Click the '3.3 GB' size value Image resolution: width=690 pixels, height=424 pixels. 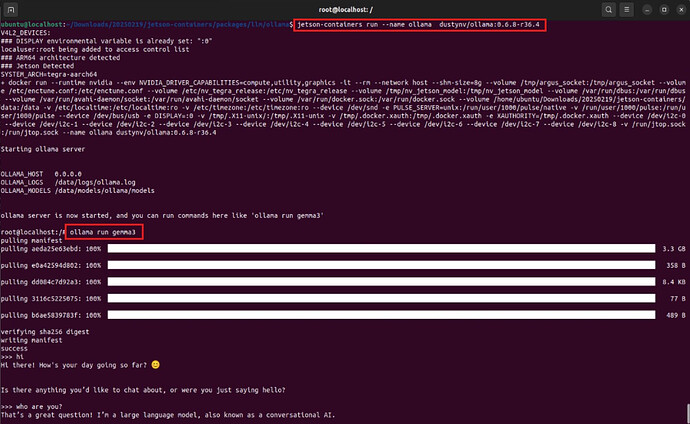point(674,249)
